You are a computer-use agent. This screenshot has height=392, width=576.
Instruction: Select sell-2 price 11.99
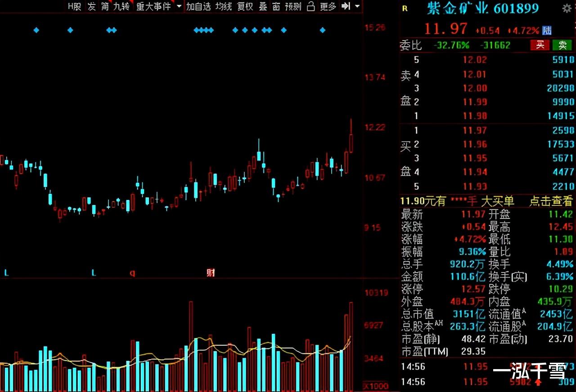475,102
